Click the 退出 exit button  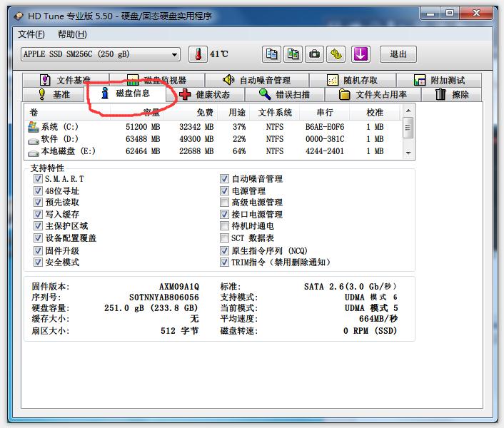[x=398, y=54]
